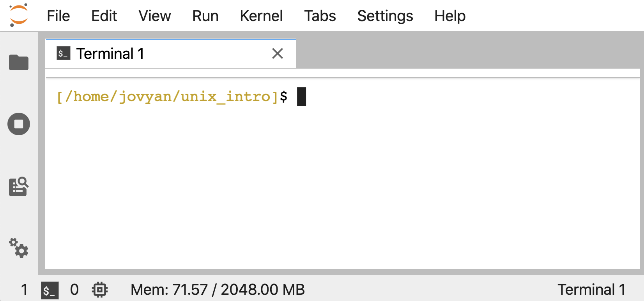Click the kernel chip icon in status bar
The height and width of the screenshot is (301, 644).
pyautogui.click(x=100, y=290)
